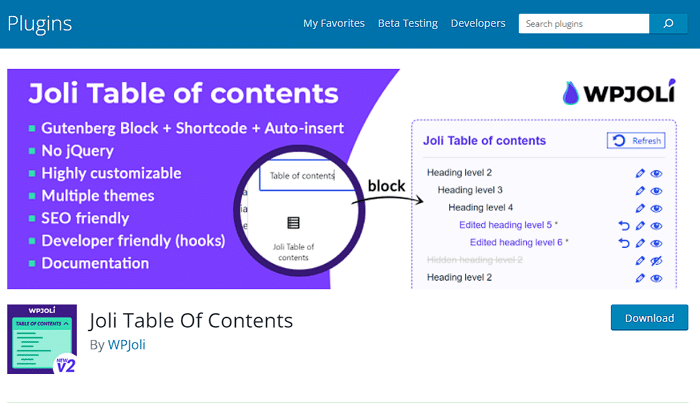
Task: Click 'Highly customizable' bullet text
Action: [x=111, y=173]
